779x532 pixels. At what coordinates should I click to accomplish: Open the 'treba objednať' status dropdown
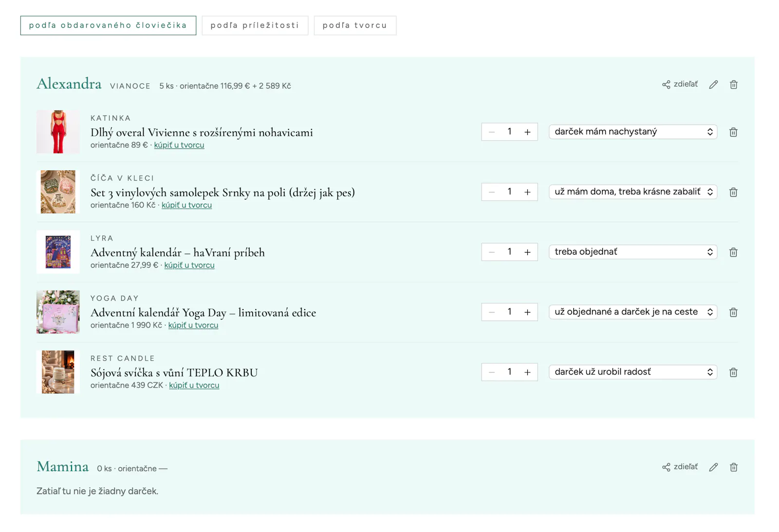click(x=633, y=252)
